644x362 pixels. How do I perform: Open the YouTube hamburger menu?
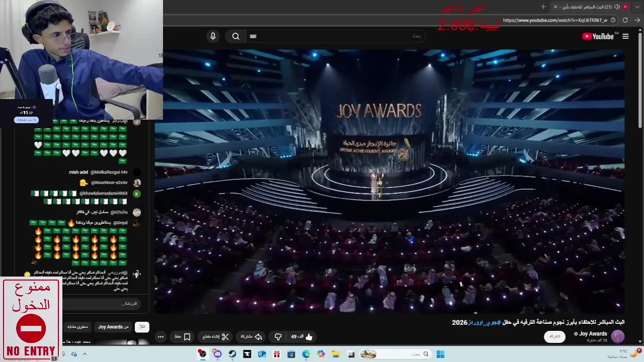[625, 36]
